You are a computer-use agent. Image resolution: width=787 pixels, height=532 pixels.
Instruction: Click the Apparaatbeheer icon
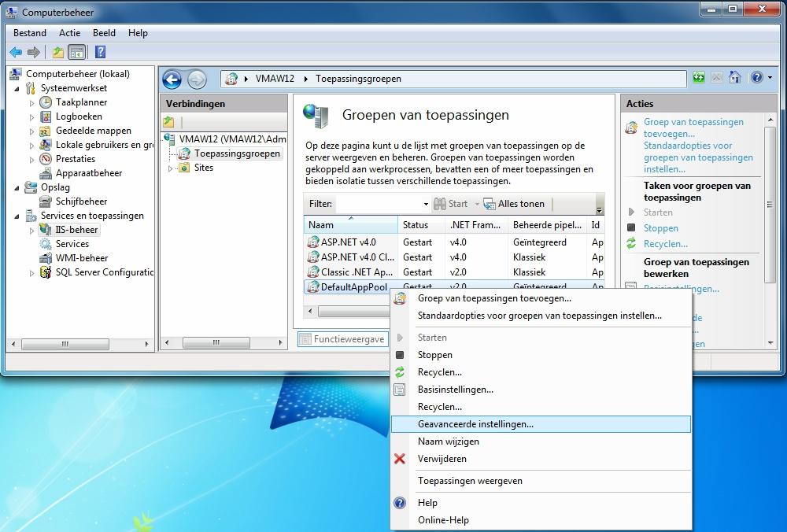click(46, 173)
